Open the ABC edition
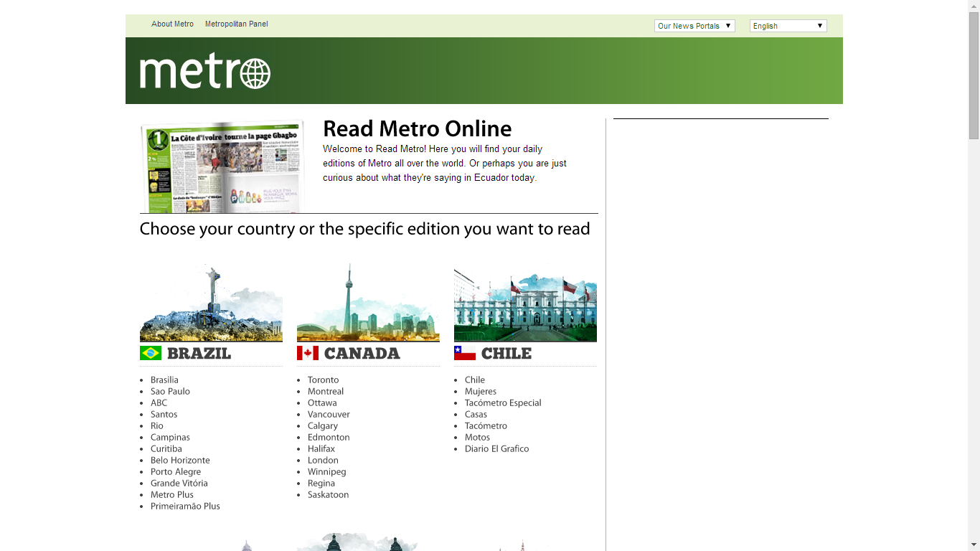980x551 pixels. (x=159, y=403)
